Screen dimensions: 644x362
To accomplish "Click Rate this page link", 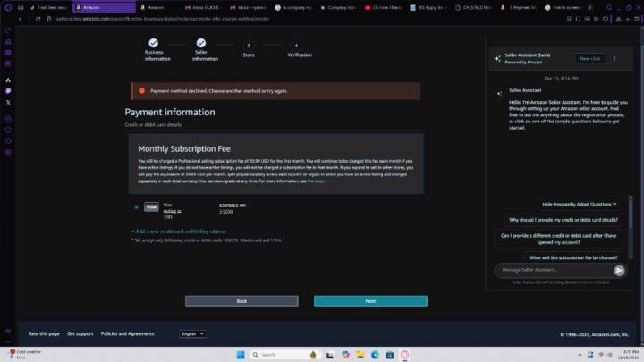I will click(x=44, y=333).
